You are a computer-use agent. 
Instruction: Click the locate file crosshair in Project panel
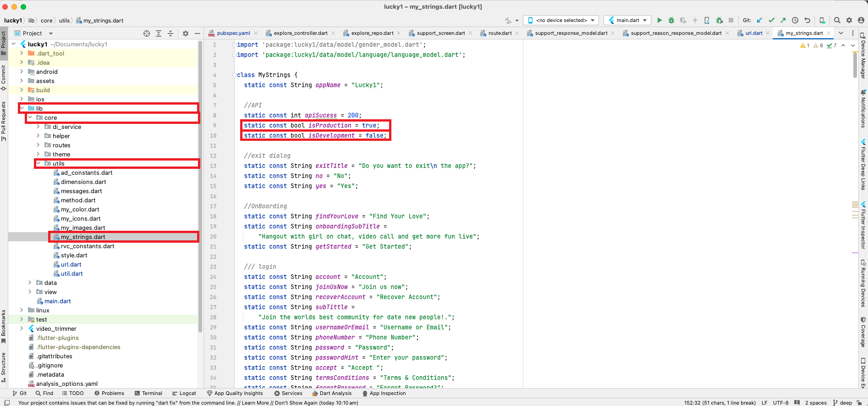click(x=147, y=33)
